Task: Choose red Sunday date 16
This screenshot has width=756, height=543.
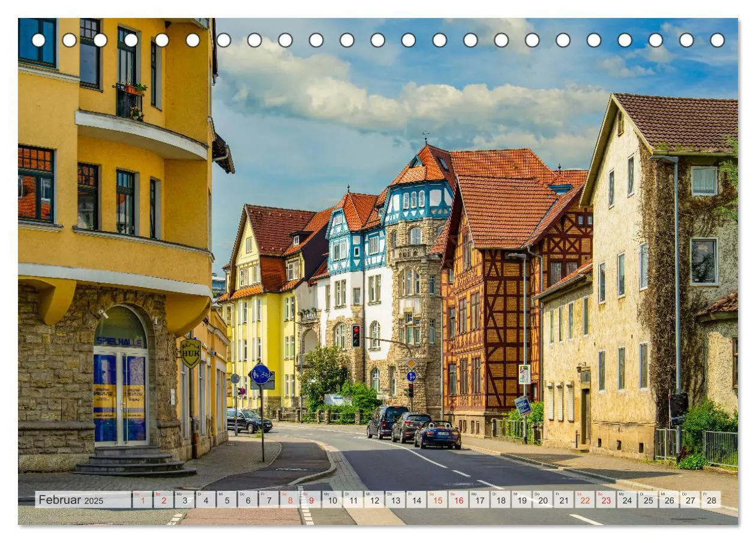Action: pos(458,499)
